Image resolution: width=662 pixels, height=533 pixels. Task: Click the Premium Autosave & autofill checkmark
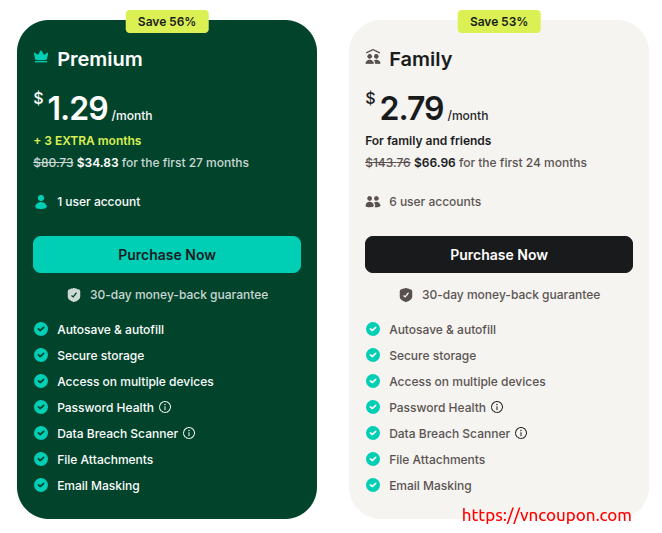click(x=41, y=329)
